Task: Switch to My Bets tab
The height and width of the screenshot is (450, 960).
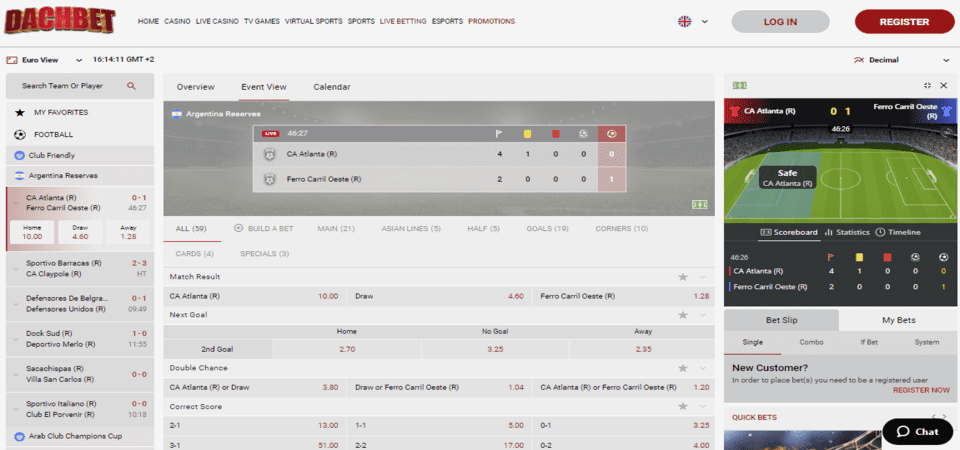Action: point(899,320)
